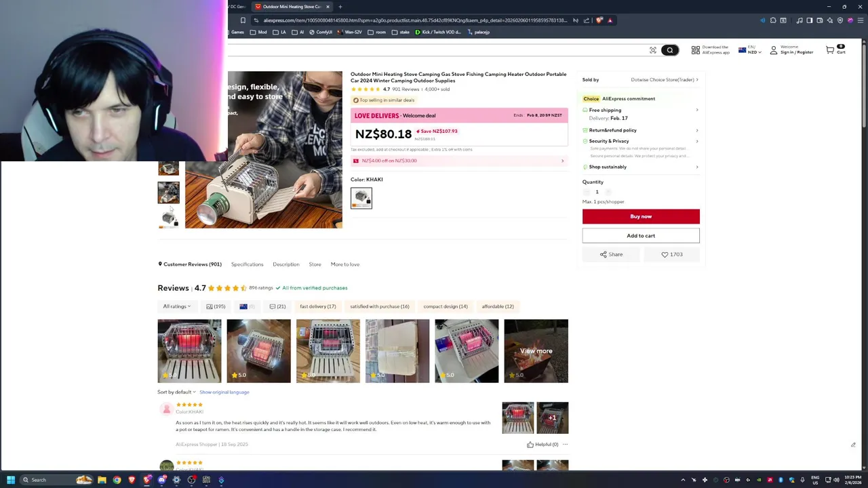Click Add to cart
The image size is (868, 488).
click(x=641, y=236)
